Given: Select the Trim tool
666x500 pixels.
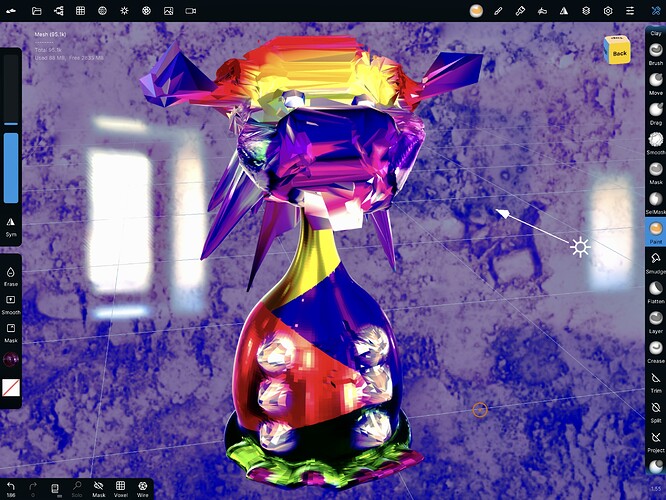Looking at the screenshot, I should click(656, 381).
